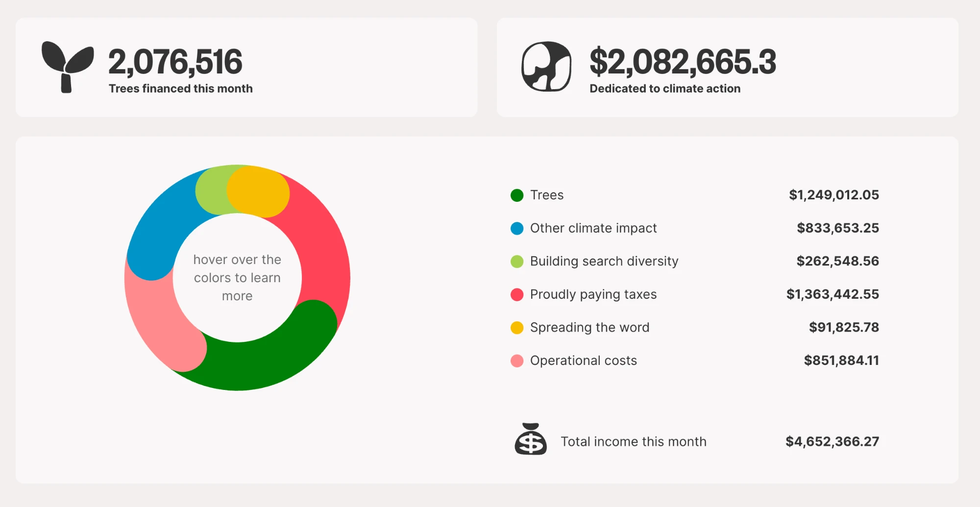Click the yellow donut chart segment

click(258, 191)
